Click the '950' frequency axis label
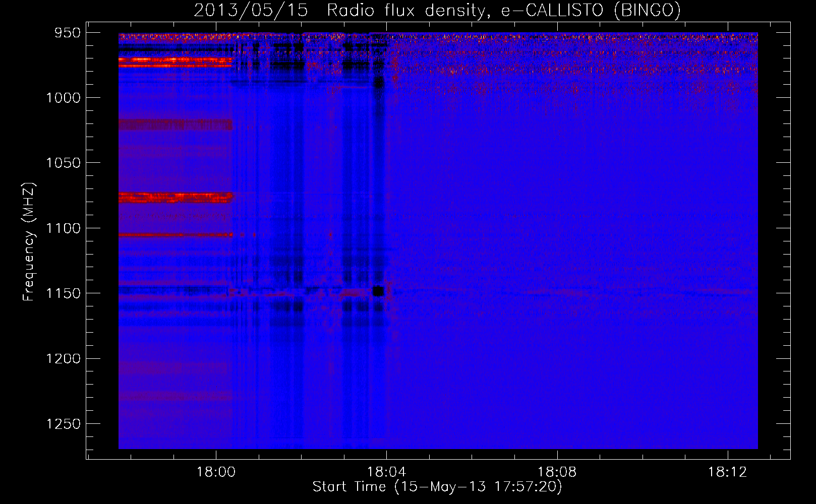Image resolution: width=816 pixels, height=504 pixels. coord(68,33)
